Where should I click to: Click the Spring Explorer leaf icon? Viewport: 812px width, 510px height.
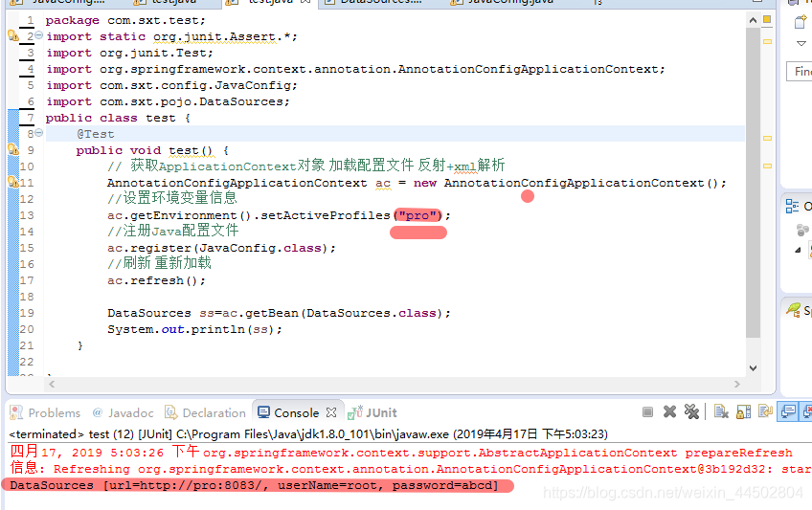click(x=794, y=310)
